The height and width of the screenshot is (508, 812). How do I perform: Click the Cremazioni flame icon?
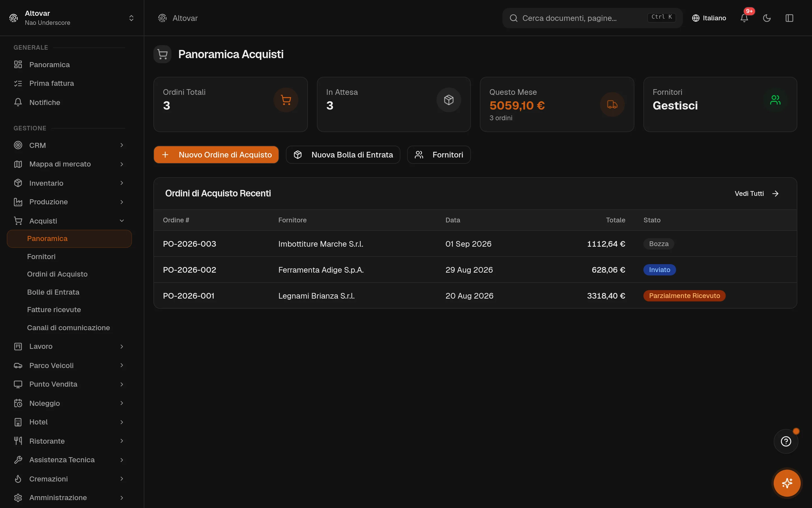pos(18,479)
